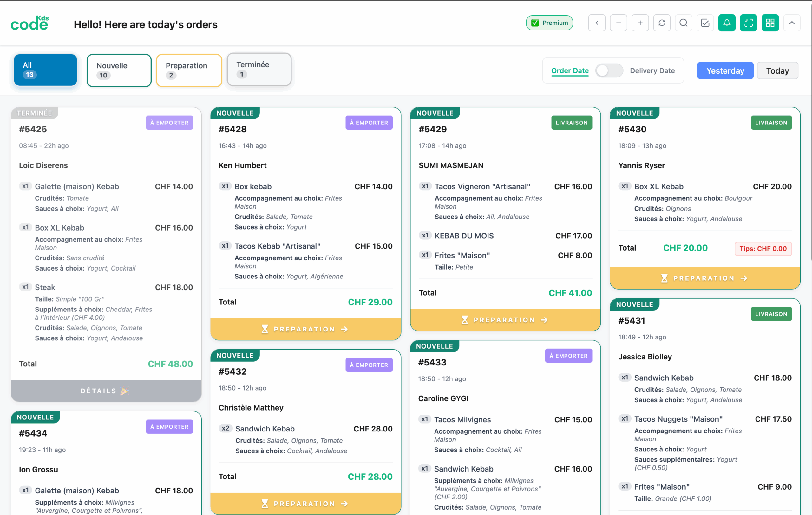The image size is (812, 515).
Task: Select the Nouvelle filter tab
Action: pos(119,70)
